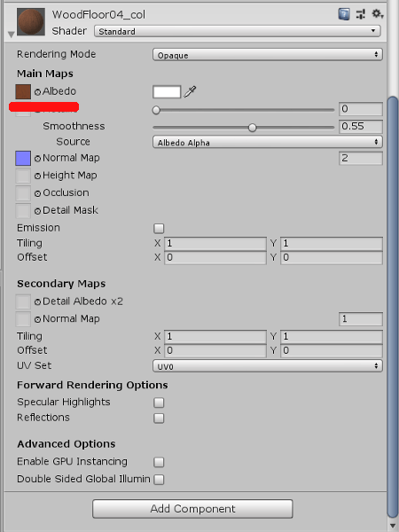Click Main Maps Tiling Y field
This screenshot has height=532, width=399.
click(x=332, y=244)
